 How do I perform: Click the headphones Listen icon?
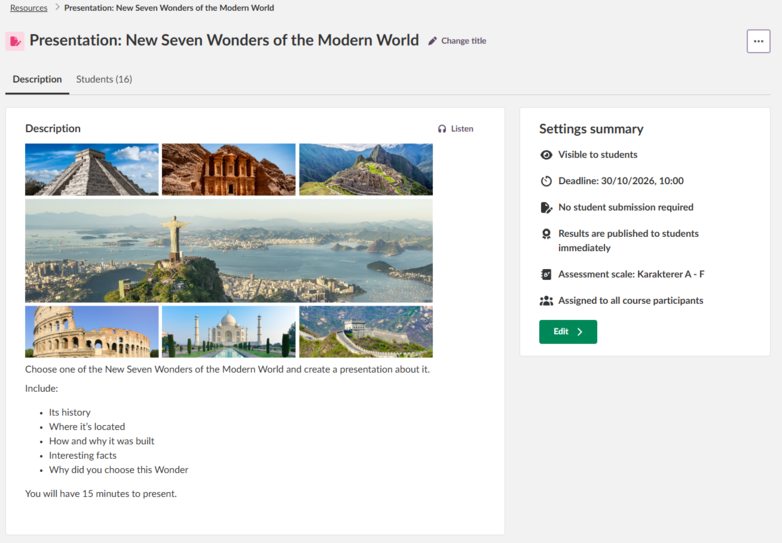point(442,129)
